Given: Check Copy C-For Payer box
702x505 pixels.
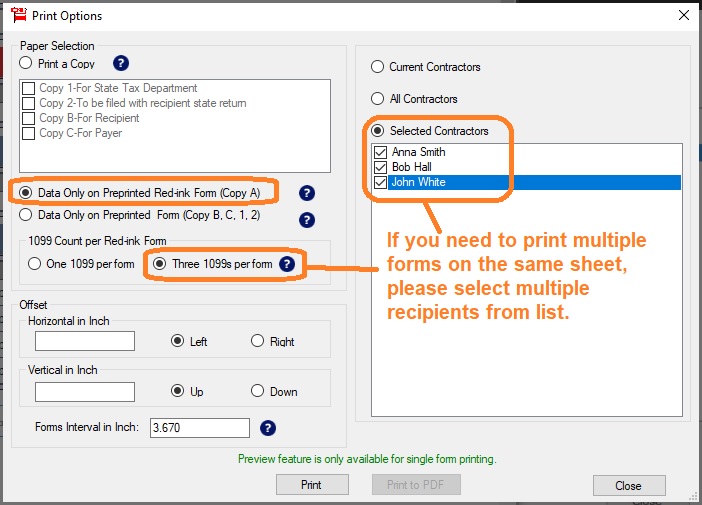Looking at the screenshot, I should [x=29, y=133].
